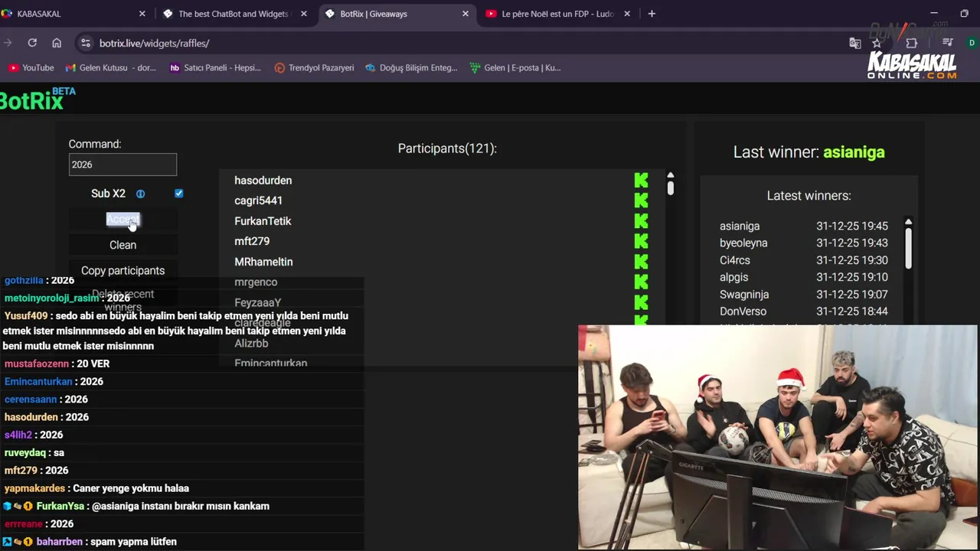Click the Accept button
The height and width of the screenshot is (551, 980).
coord(122,220)
